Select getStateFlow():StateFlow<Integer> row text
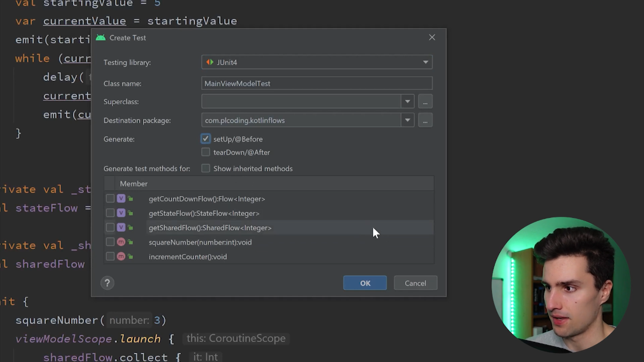 tap(204, 213)
